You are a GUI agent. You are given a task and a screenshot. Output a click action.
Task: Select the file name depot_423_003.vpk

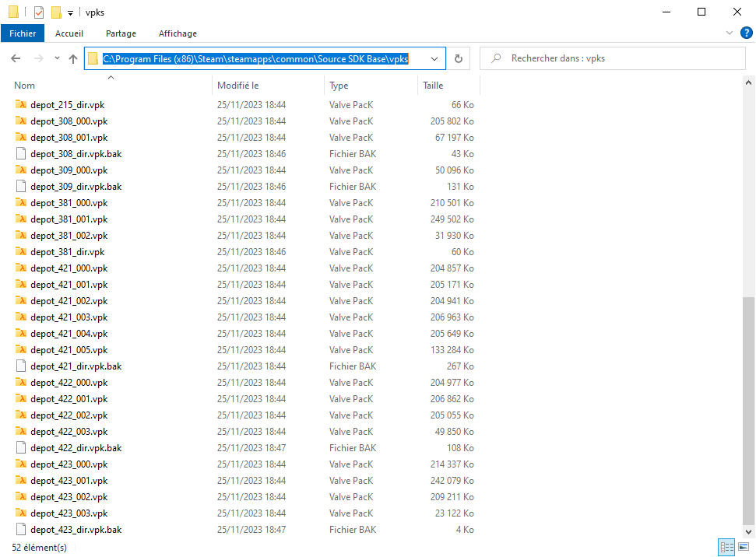(x=69, y=513)
